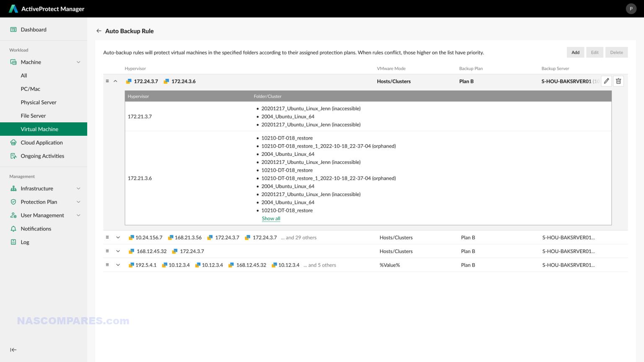Delete the first rule via the trash icon
Screen dimensions: 644x362
click(x=618, y=81)
